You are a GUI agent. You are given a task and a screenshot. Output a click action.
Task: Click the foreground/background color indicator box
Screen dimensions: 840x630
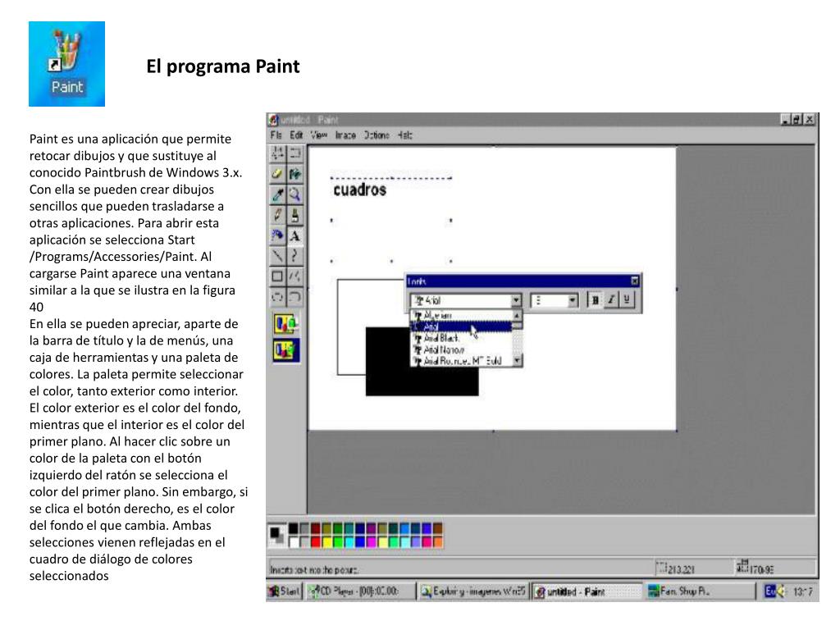point(277,535)
